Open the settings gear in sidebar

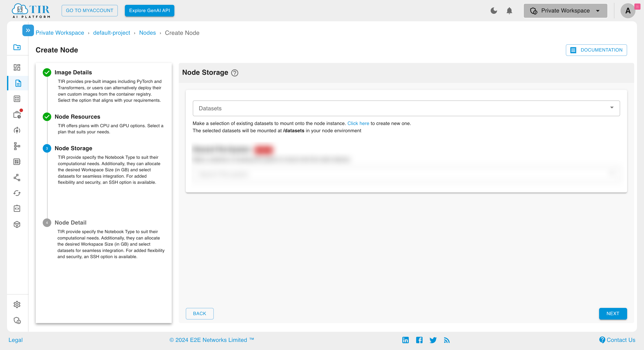17,304
